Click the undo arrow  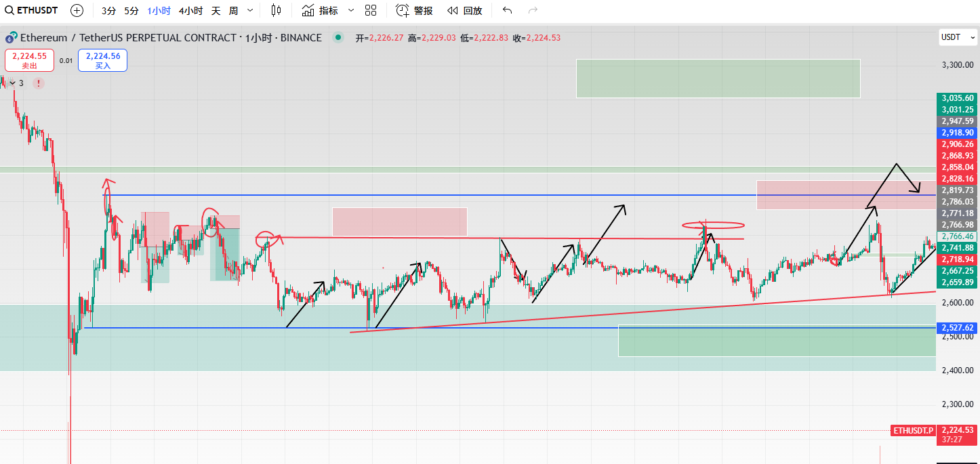coord(508,10)
